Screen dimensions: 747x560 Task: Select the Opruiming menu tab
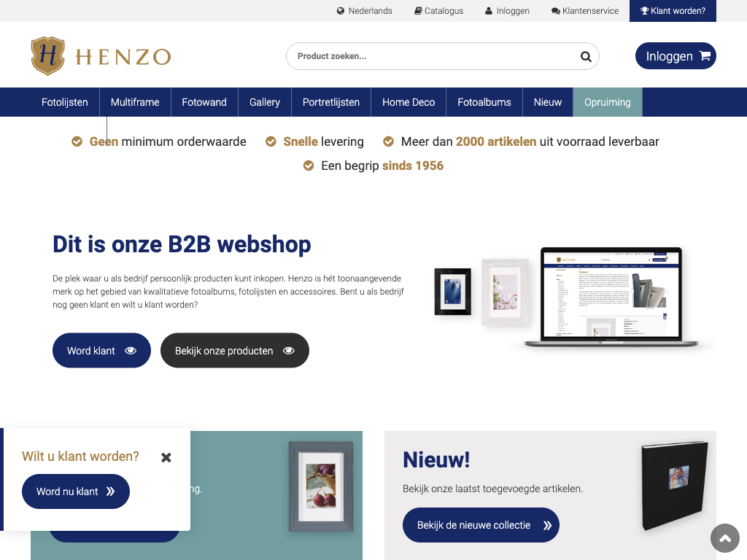pos(608,102)
